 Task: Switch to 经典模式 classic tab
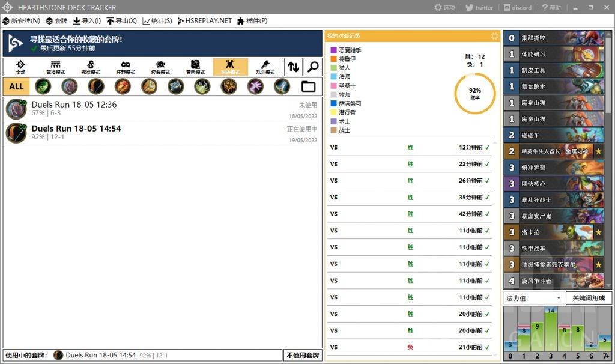160,67
